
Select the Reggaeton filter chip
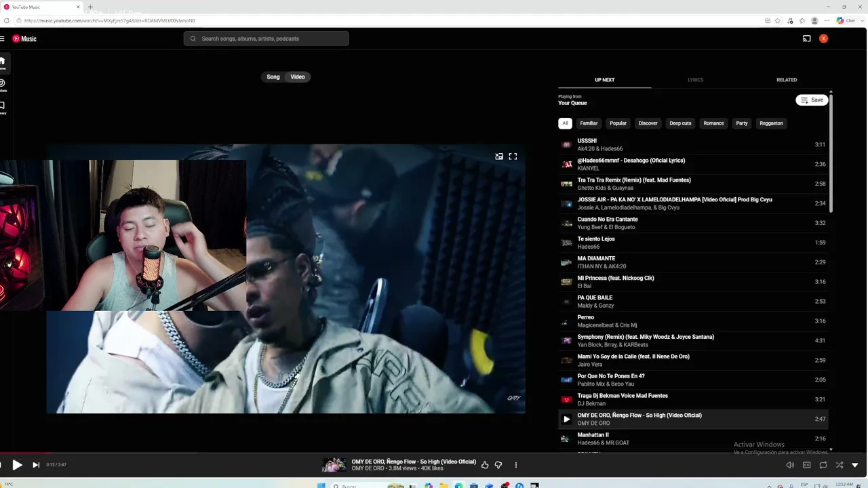point(771,123)
